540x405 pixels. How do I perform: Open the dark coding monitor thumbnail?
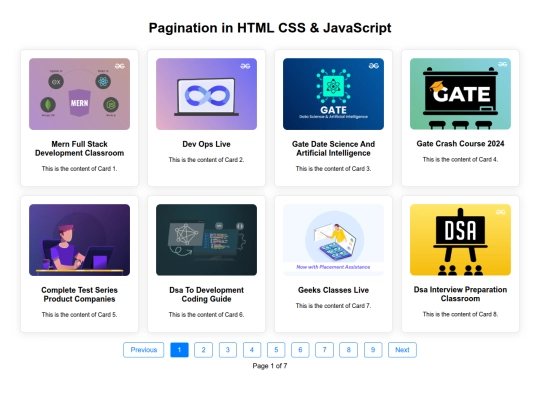(206, 240)
